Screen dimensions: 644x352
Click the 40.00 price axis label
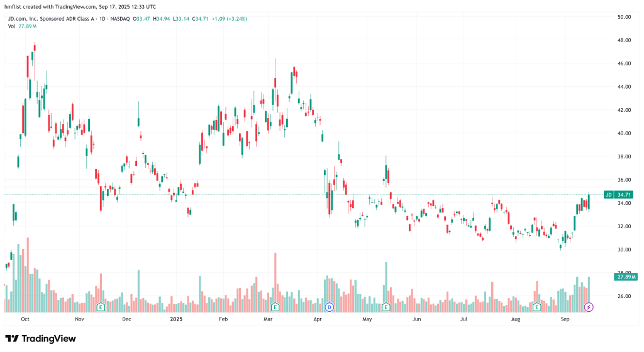[x=624, y=133]
